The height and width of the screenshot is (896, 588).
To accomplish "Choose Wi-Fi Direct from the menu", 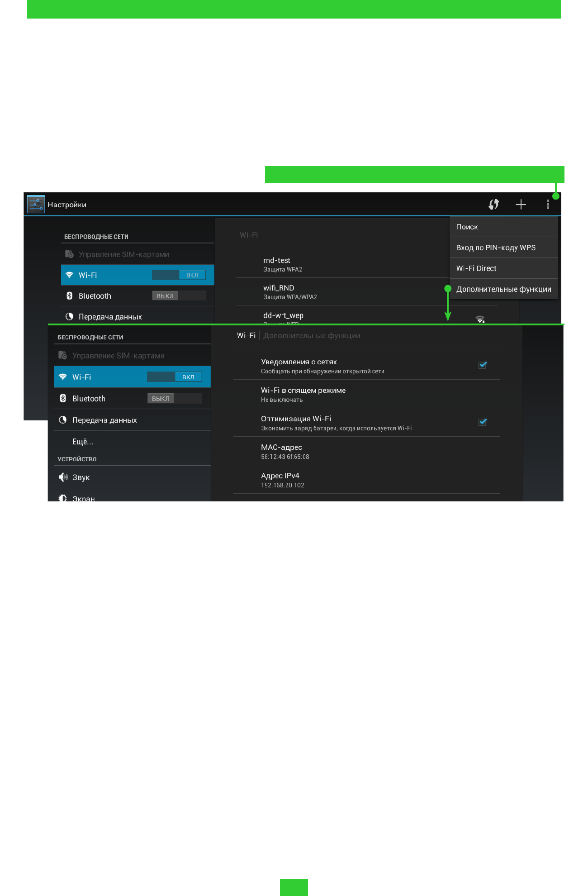I will [x=503, y=268].
